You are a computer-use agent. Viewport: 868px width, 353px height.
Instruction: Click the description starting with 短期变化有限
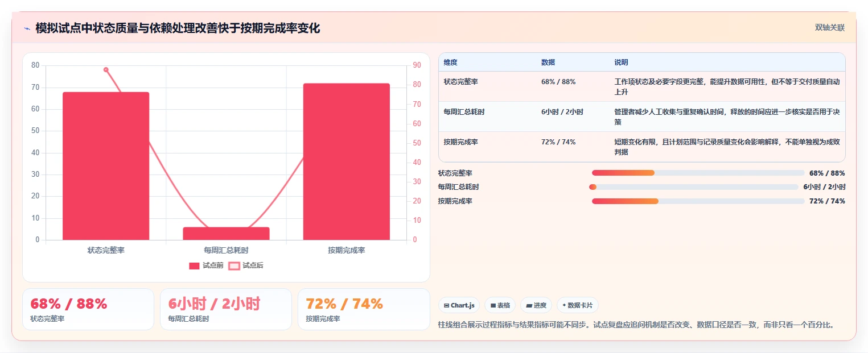coord(727,147)
